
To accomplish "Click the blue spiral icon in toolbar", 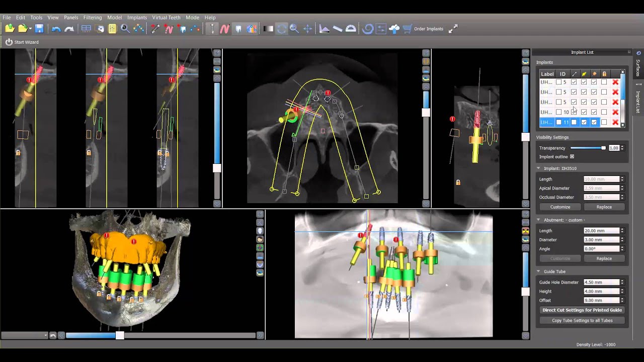I will click(x=368, y=29).
